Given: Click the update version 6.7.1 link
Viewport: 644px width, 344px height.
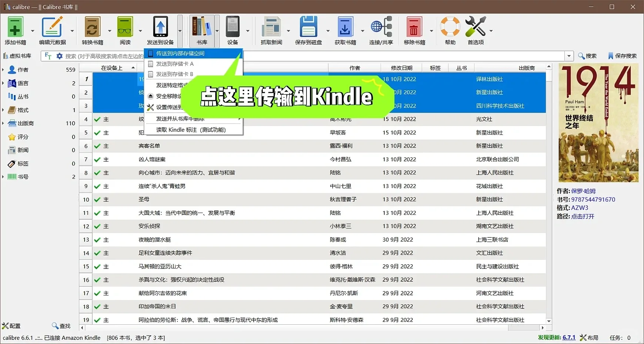Looking at the screenshot, I should click(569, 338).
